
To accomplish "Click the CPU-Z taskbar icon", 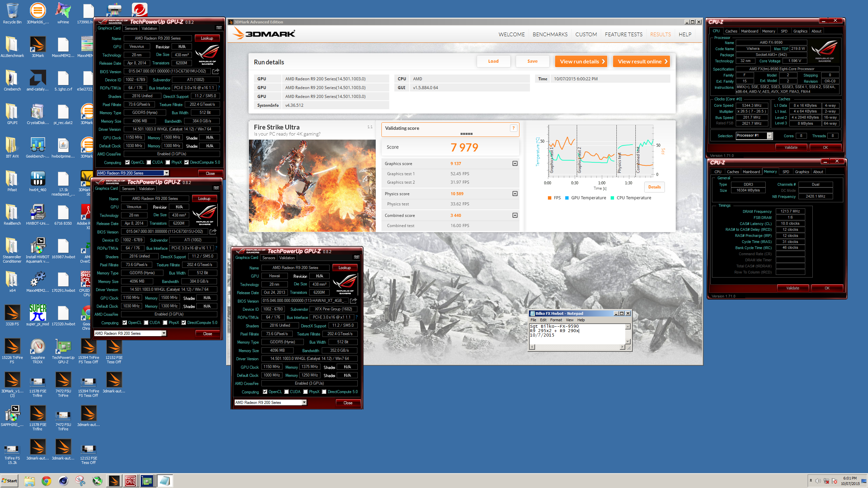I will pos(131,481).
